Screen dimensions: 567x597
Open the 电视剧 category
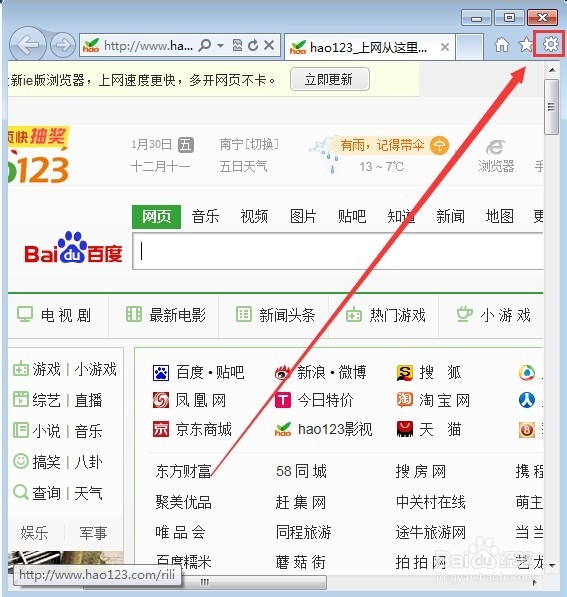(x=54, y=315)
